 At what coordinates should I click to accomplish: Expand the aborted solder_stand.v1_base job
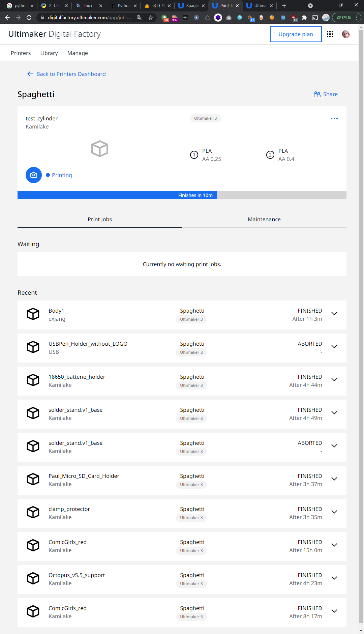click(334, 446)
